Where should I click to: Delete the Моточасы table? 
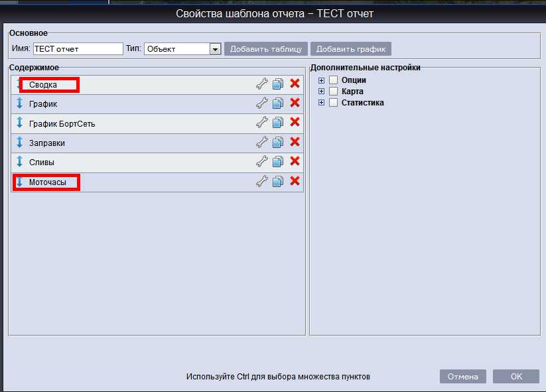tap(295, 181)
